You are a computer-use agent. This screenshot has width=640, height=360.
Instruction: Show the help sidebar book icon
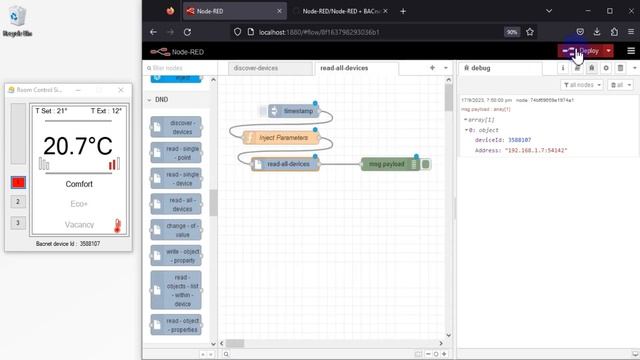[x=577, y=68]
